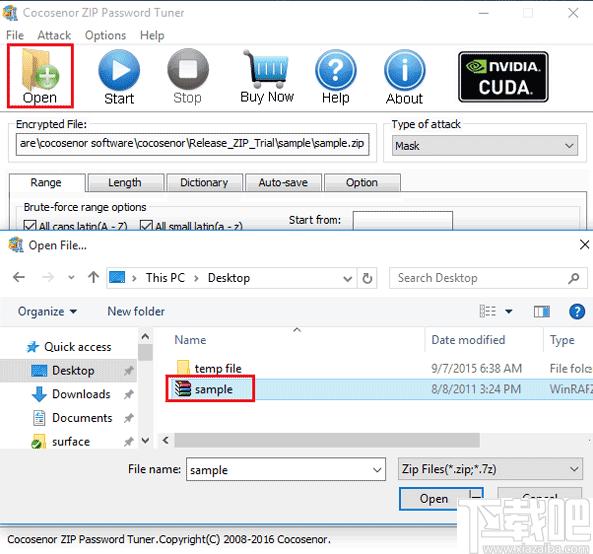Change the Zip Files type filter
The height and width of the screenshot is (554, 593).
490,469
